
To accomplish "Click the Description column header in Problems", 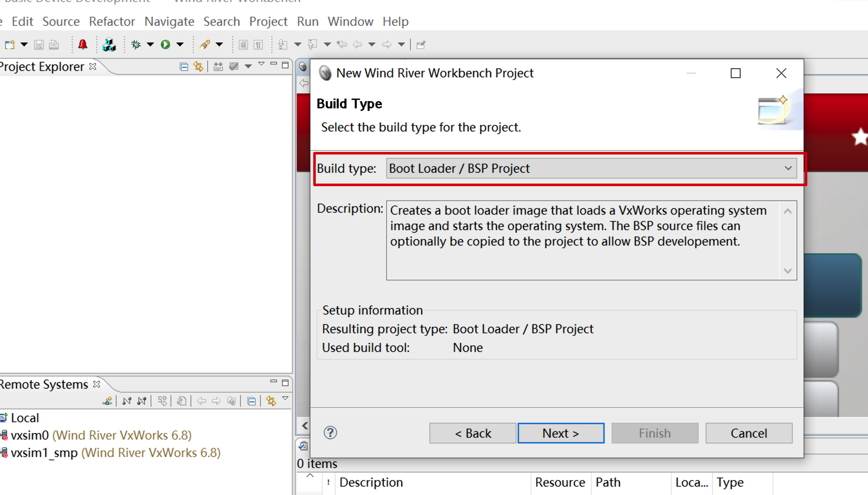I will click(x=433, y=482).
